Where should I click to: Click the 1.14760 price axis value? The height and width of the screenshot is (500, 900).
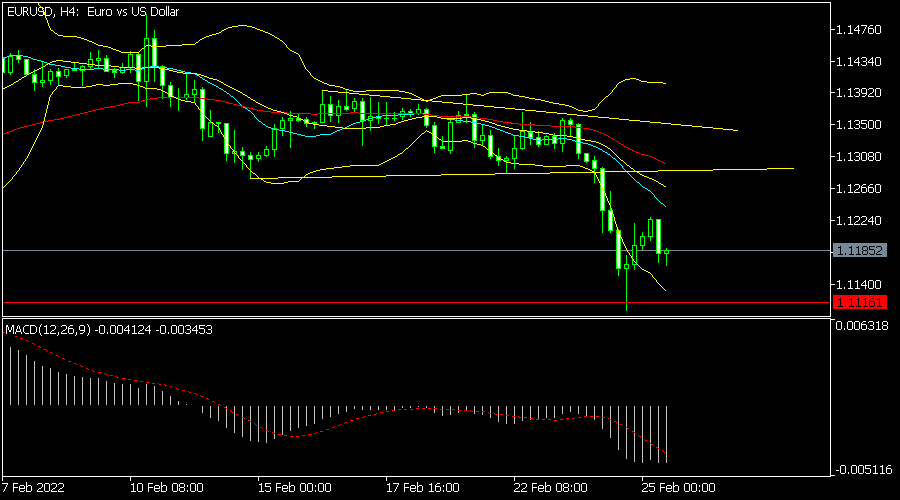point(859,30)
